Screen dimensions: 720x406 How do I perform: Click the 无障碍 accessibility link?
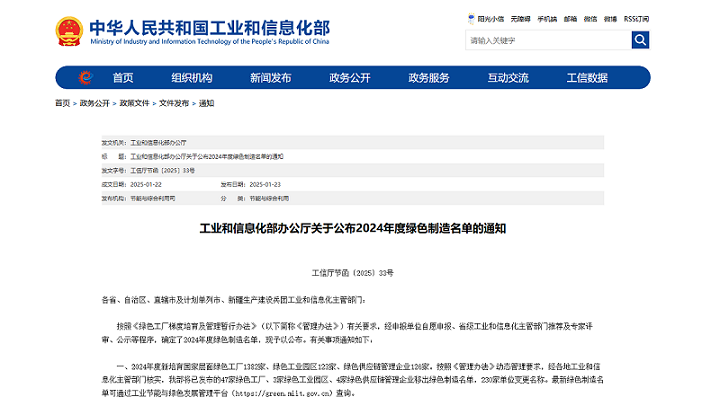coord(520,18)
